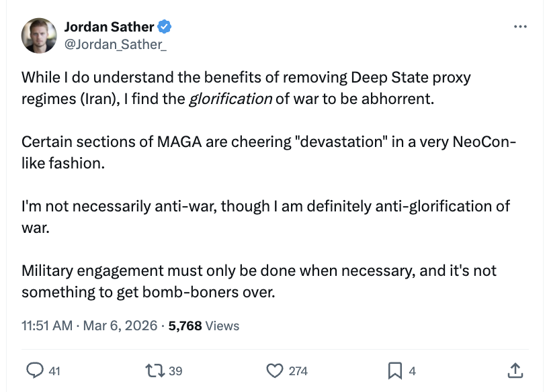Click the 41 replies count

[55, 371]
